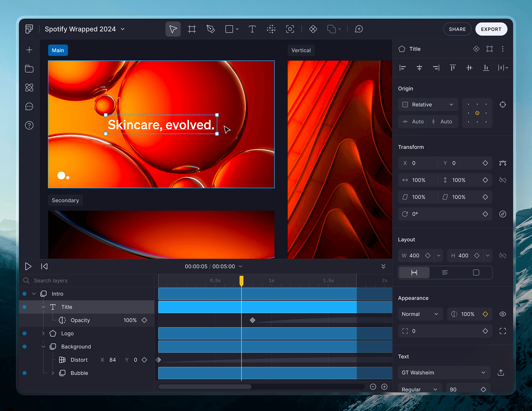Toggle position keyframe diamond in Transform

coord(485,163)
